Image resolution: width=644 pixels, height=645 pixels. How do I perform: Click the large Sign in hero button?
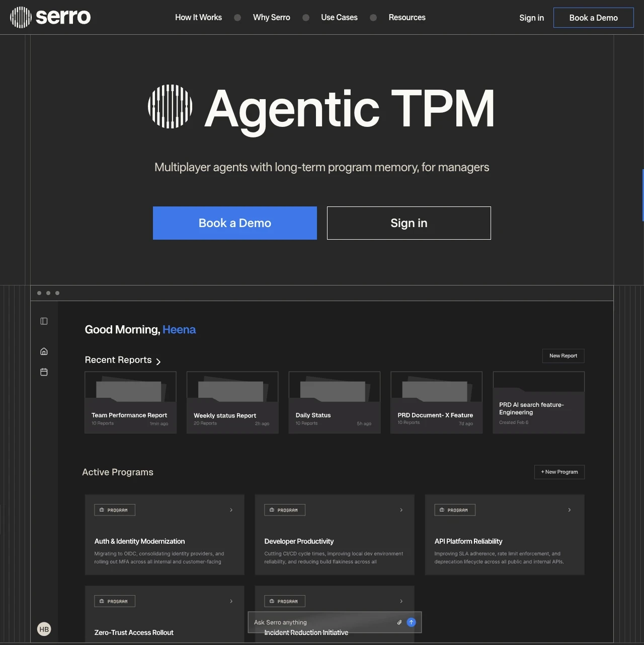tap(409, 223)
